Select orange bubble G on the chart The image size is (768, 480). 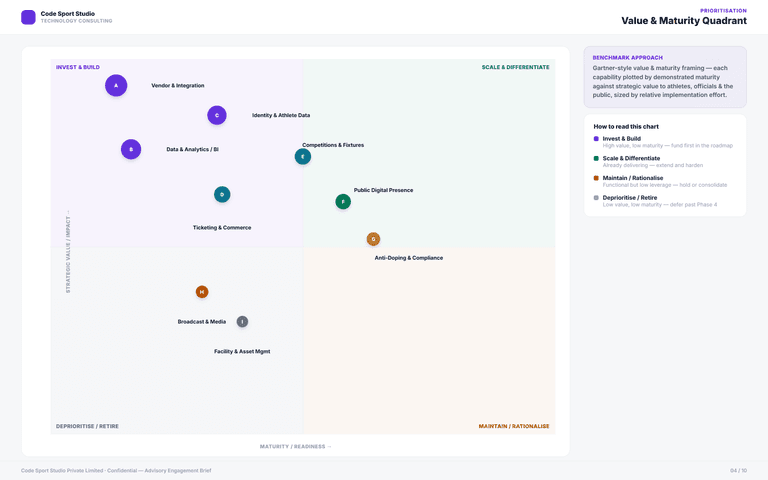tap(373, 239)
